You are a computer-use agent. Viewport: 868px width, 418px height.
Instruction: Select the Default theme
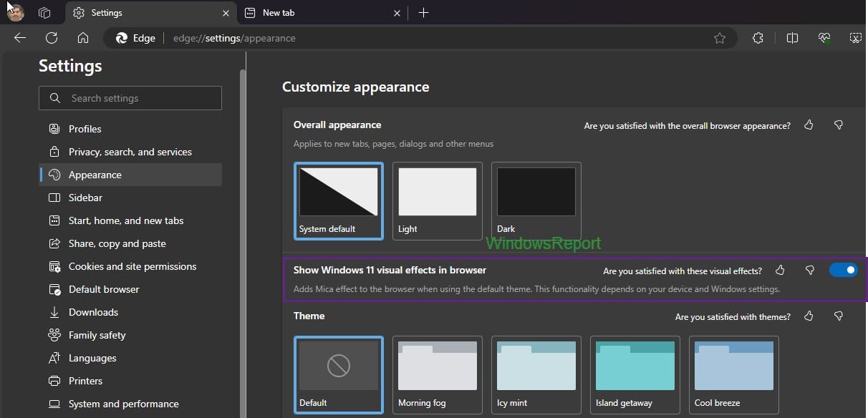click(339, 375)
